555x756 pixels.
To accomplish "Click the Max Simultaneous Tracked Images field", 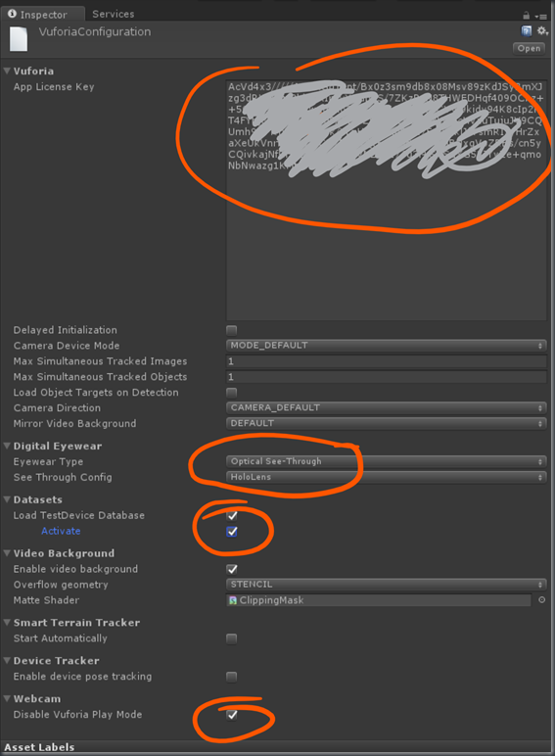I will (386, 361).
